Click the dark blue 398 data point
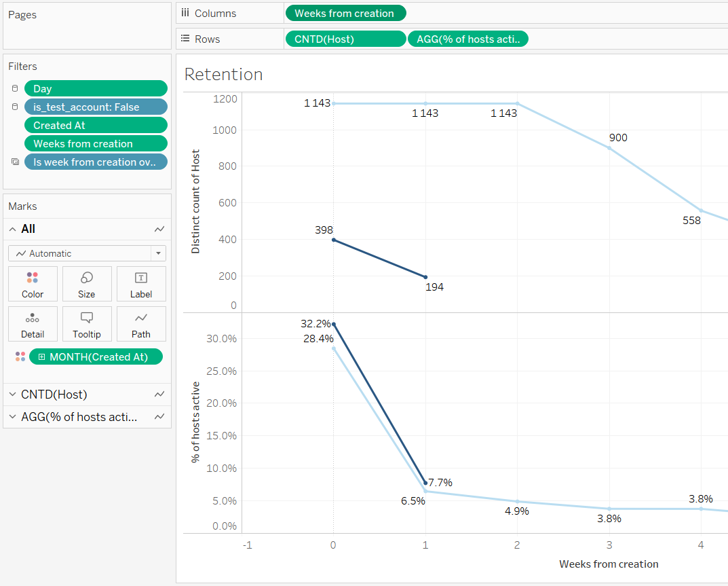Image resolution: width=728 pixels, height=586 pixels. (333, 240)
